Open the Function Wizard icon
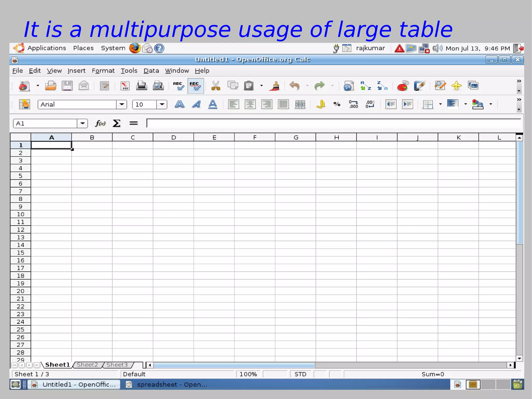The image size is (532, 399). (x=100, y=123)
